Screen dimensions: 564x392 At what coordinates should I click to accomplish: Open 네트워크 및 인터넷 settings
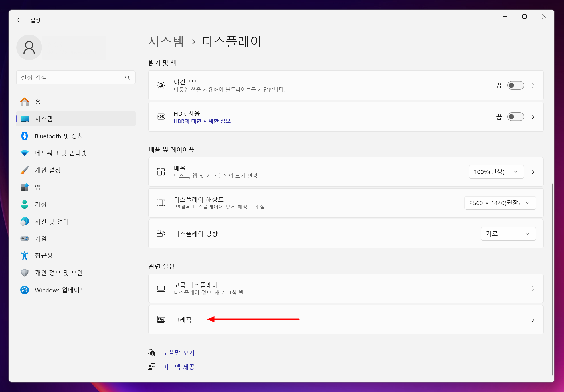pyautogui.click(x=60, y=153)
